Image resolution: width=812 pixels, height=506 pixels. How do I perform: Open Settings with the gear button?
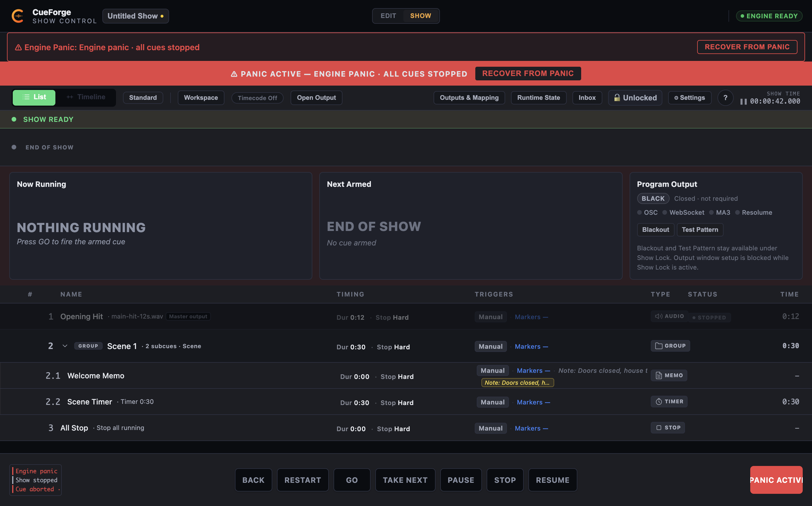tap(689, 98)
